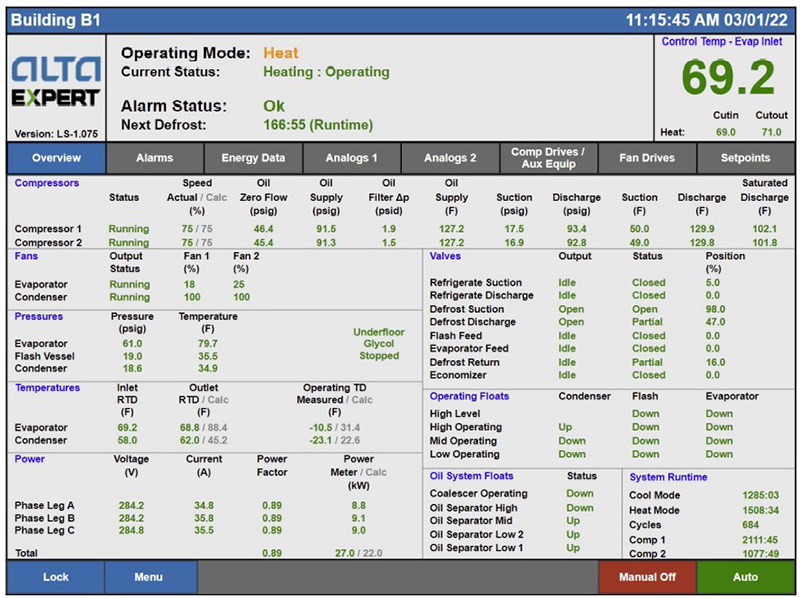Click the System Runtime heading
The height and width of the screenshot is (598, 800).
click(x=668, y=477)
